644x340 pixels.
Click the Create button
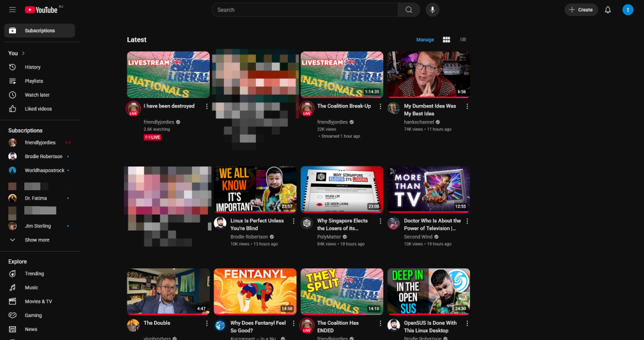tap(581, 10)
